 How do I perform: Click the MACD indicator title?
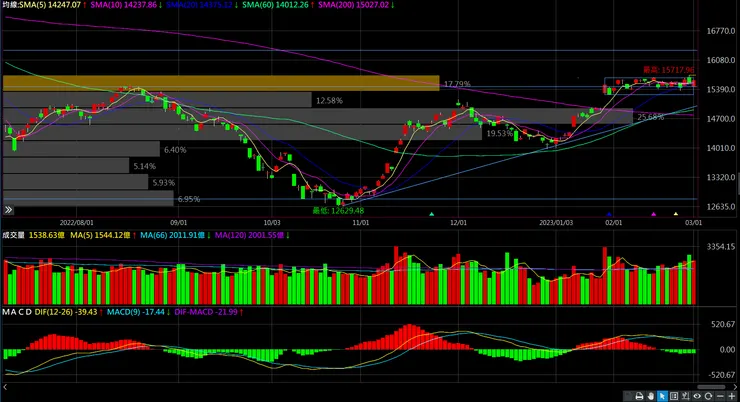tap(17, 312)
